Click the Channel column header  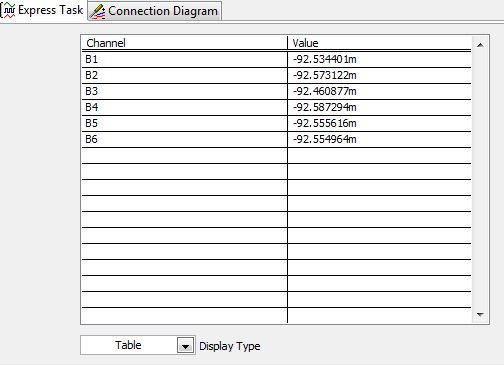coord(184,43)
